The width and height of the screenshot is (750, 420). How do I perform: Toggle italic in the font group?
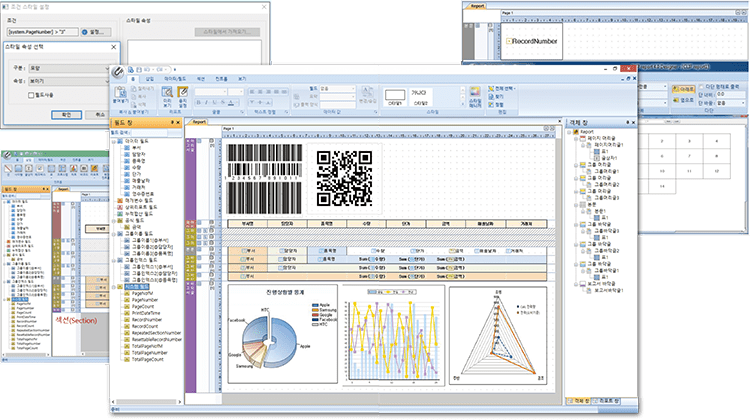tap(207, 102)
